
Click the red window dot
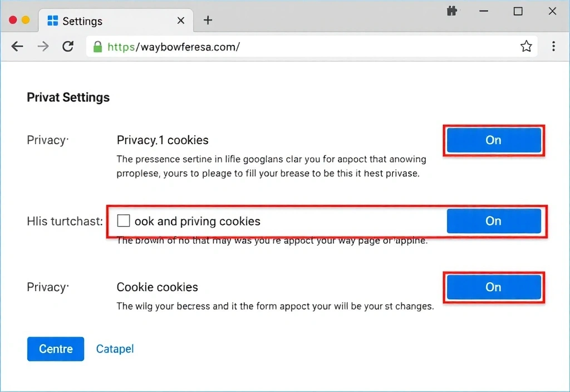pyautogui.click(x=12, y=18)
